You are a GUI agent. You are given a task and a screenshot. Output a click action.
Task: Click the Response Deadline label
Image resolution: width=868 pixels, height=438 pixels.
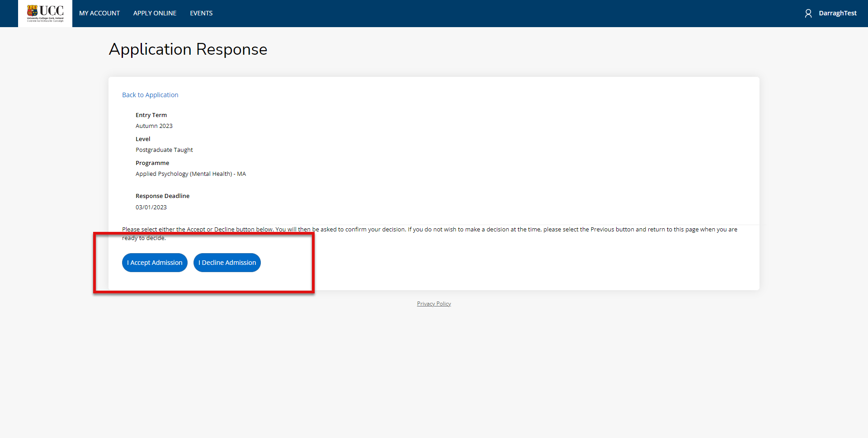tap(162, 196)
